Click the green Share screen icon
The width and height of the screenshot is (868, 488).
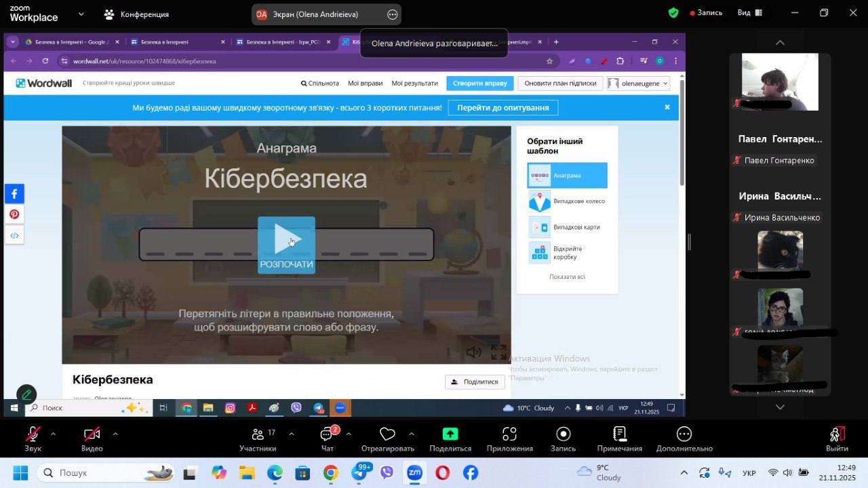point(450,435)
